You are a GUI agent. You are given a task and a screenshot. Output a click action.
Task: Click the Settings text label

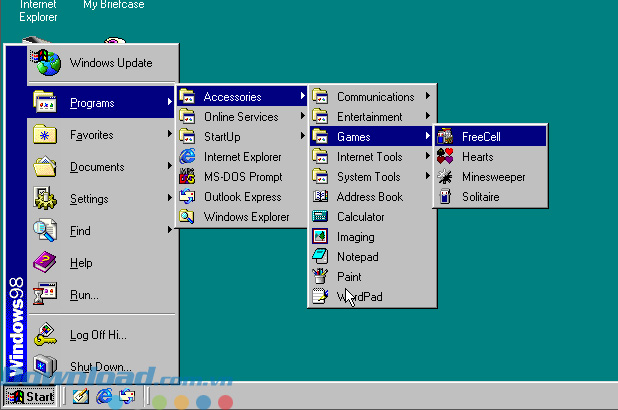[x=89, y=199]
